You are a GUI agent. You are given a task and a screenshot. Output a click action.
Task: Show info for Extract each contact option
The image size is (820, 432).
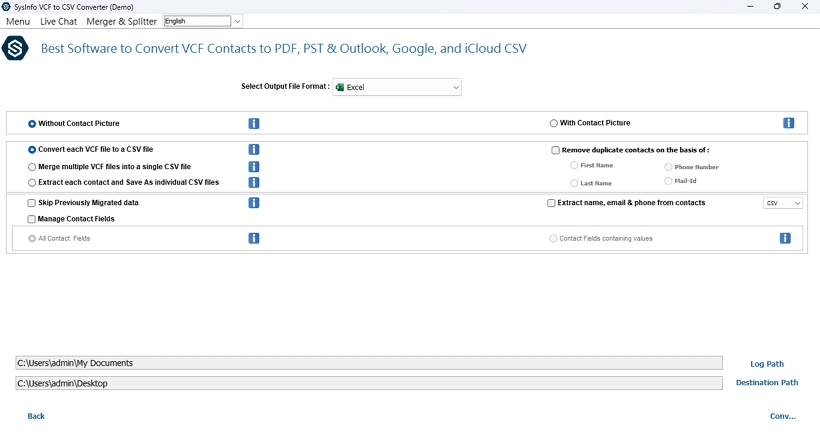click(x=254, y=183)
